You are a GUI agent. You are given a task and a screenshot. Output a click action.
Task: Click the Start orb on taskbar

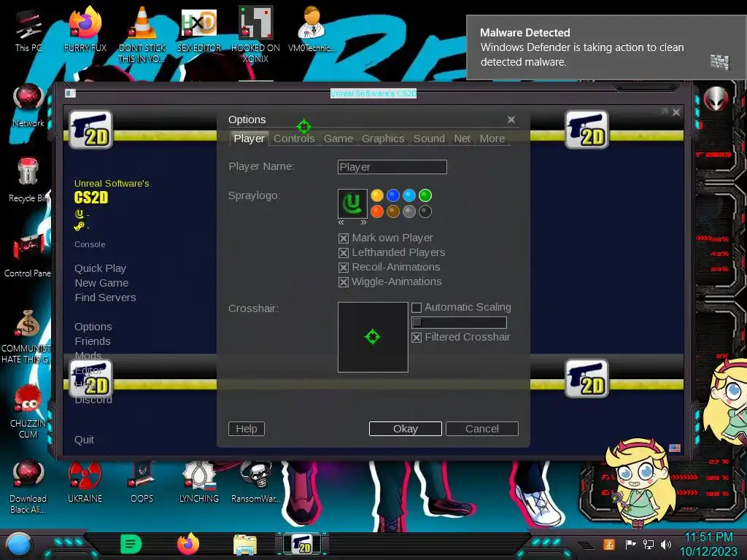[19, 545]
